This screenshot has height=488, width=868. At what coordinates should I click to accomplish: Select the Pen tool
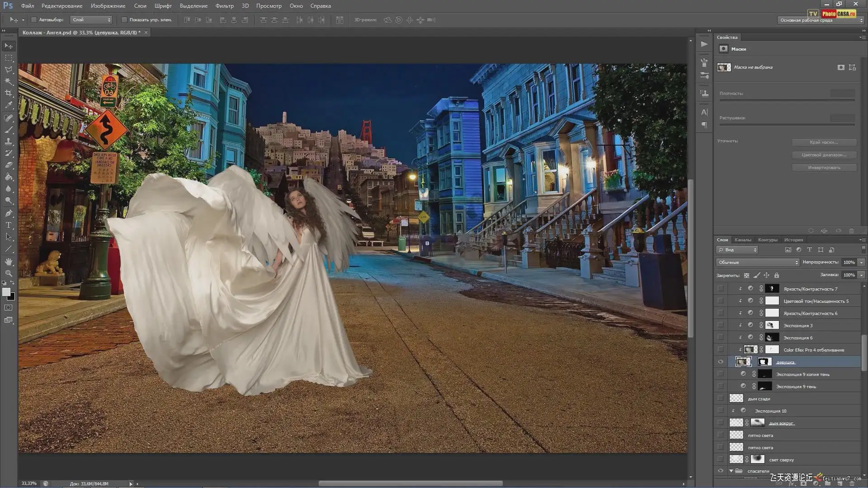point(9,213)
